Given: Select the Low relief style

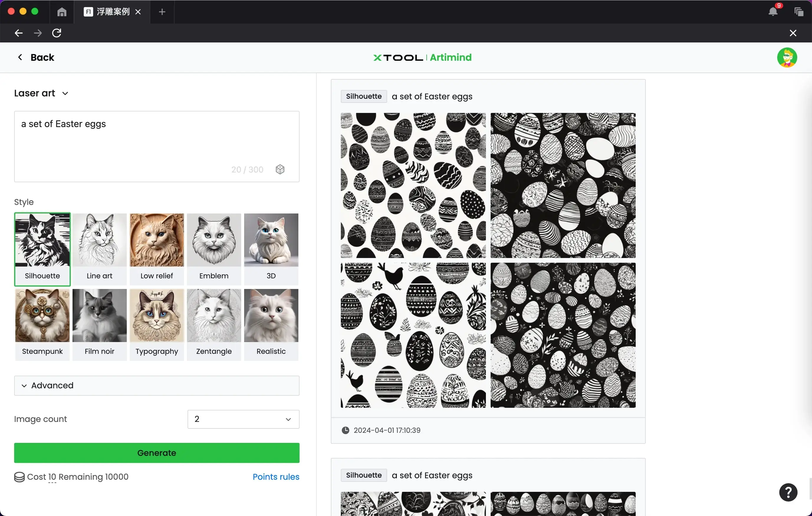Looking at the screenshot, I should 157,249.
